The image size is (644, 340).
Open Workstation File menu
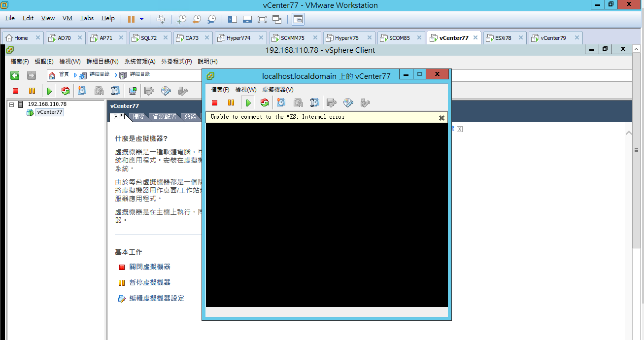pyautogui.click(x=10, y=18)
